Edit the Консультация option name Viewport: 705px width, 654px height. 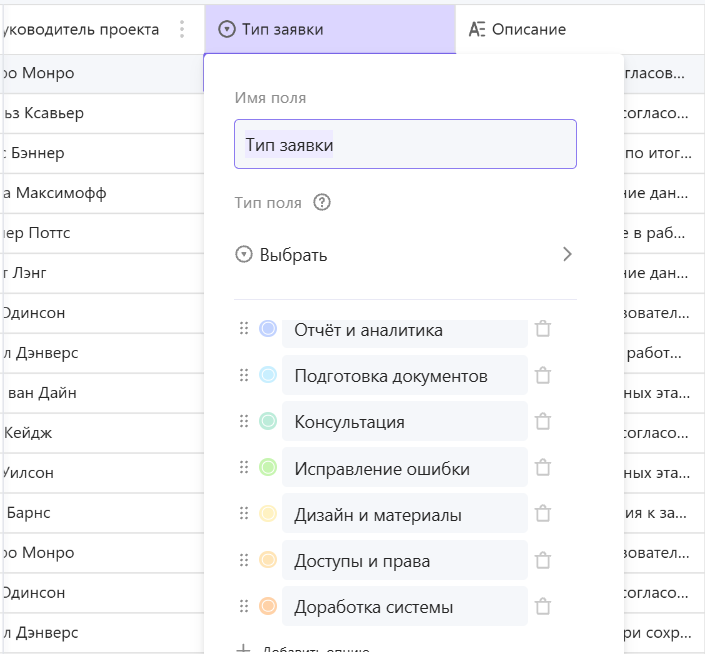click(405, 422)
